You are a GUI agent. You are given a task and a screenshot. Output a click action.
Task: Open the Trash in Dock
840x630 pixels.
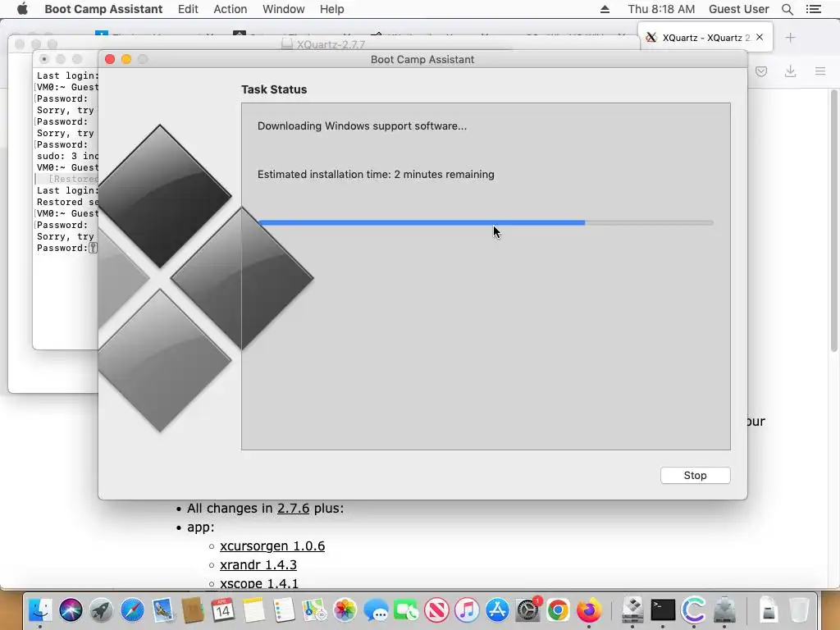click(x=799, y=610)
